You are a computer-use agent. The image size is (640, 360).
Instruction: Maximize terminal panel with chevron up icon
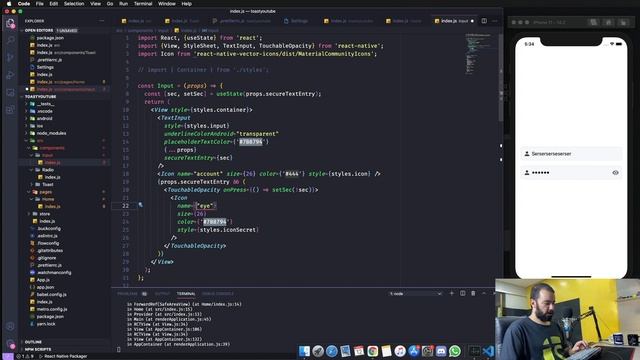pos(484,293)
